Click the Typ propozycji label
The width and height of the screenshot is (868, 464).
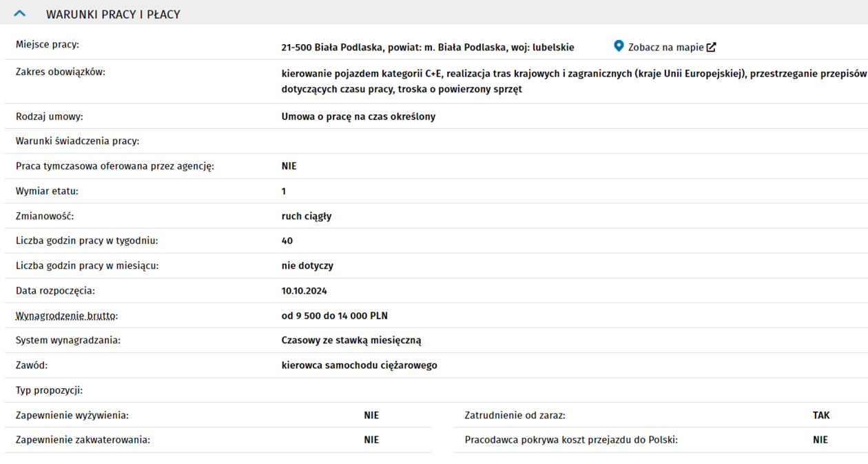pyautogui.click(x=49, y=390)
